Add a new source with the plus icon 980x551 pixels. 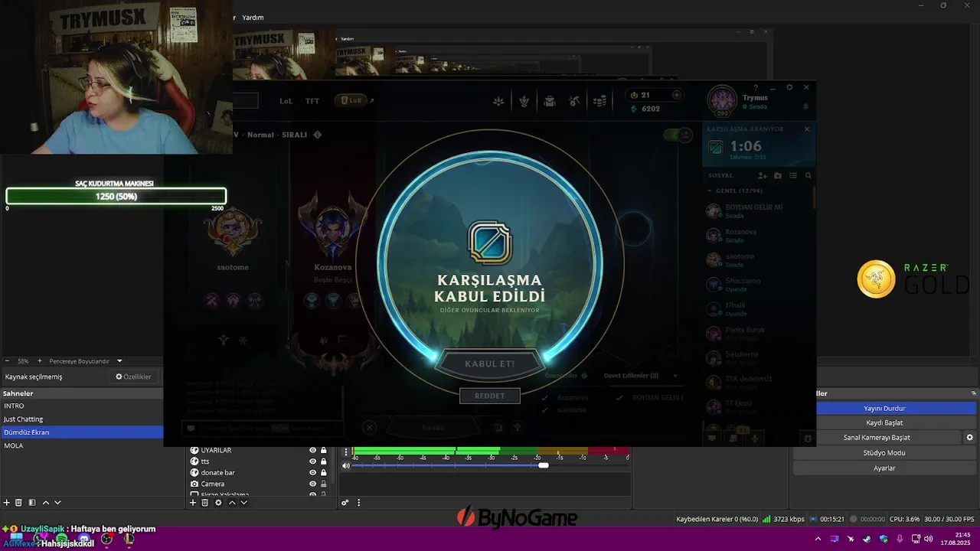point(193,503)
